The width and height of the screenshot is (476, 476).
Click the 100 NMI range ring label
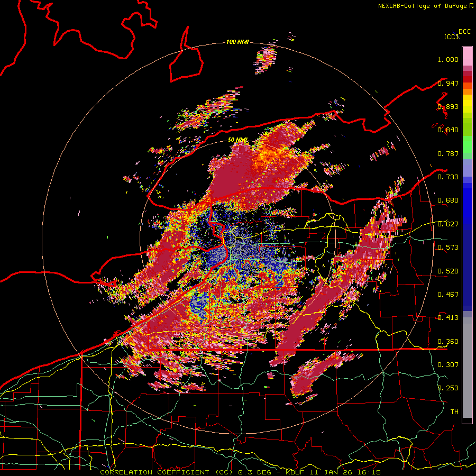(237, 42)
